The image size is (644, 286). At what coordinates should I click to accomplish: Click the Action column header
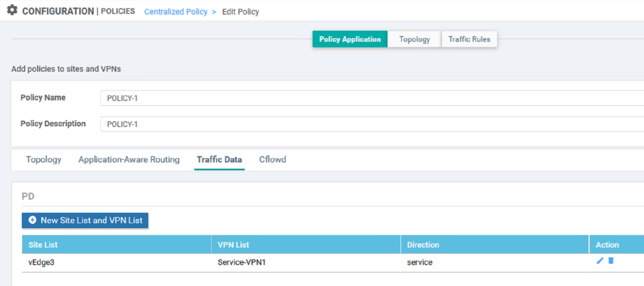tap(617, 244)
